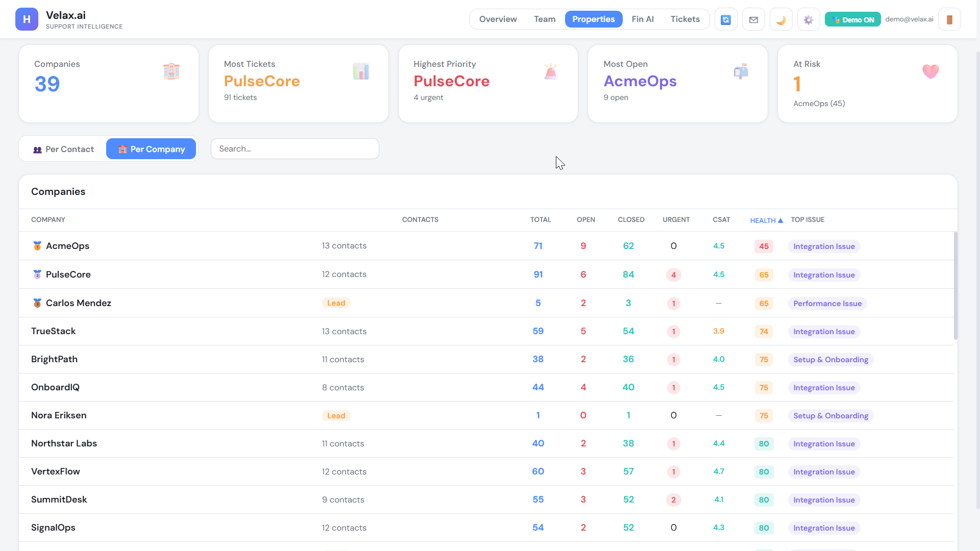The image size is (980, 551).
Task: Open the mail envelope icon
Action: coord(753,20)
